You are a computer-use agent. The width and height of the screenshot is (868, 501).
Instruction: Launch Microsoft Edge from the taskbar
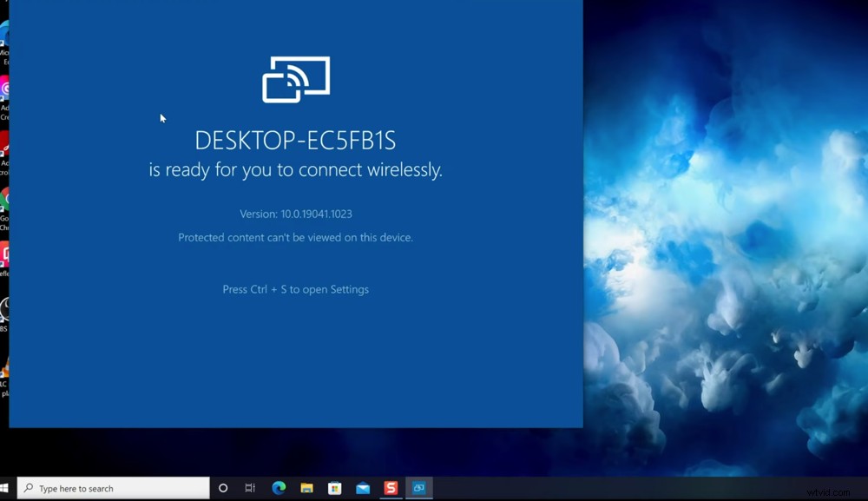coord(279,488)
